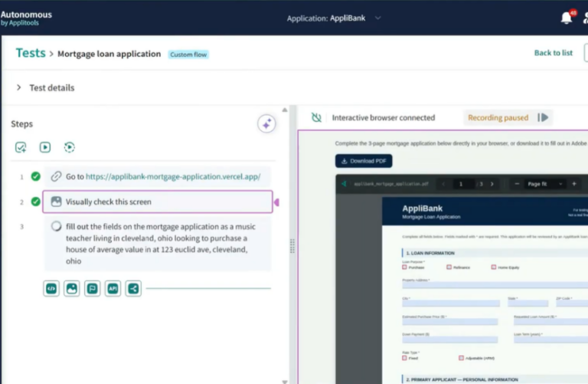The height and width of the screenshot is (384, 588).
Task: Expand the Test details section
Action: [18, 87]
